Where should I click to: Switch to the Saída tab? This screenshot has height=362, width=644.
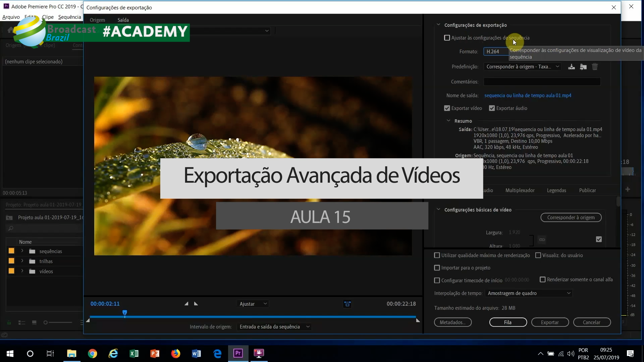pos(123,20)
